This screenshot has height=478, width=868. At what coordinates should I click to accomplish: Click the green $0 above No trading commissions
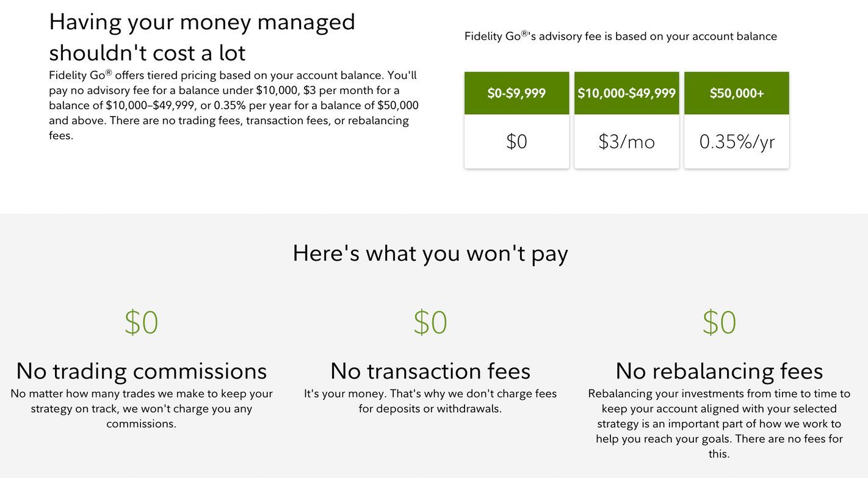141,322
